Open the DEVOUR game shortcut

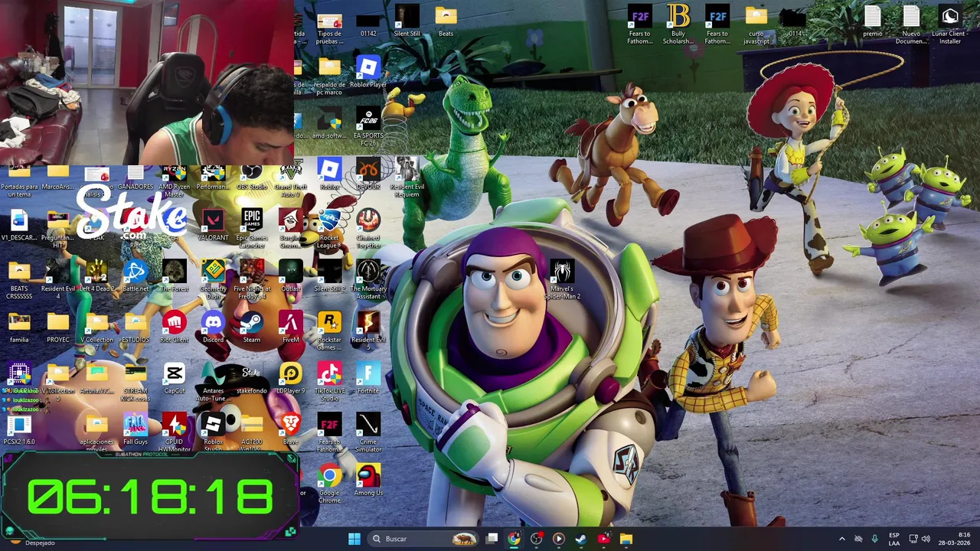point(368,174)
